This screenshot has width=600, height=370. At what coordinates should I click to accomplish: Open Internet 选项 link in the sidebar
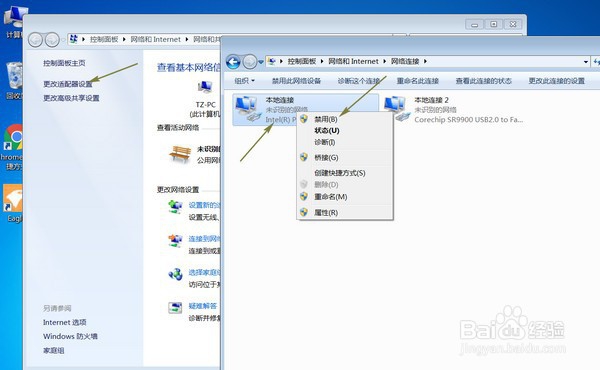(x=65, y=322)
